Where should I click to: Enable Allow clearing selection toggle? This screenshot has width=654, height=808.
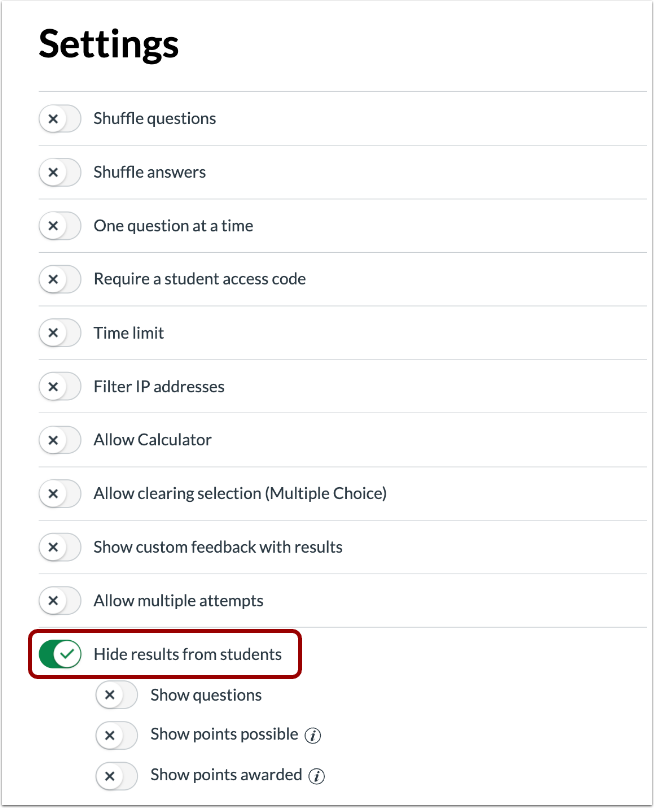59,493
